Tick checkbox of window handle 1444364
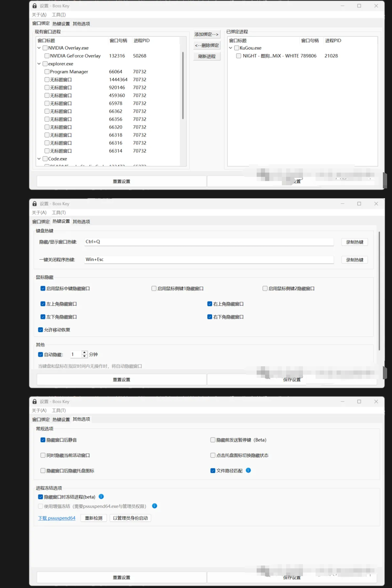 (x=47, y=80)
